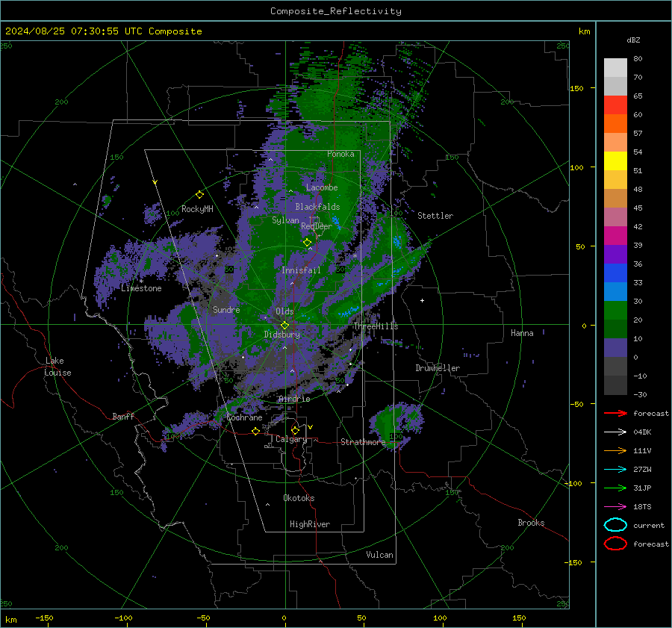Screen dimensions: 672x628
Task: Click the Strathmore town label
Action: pyautogui.click(x=363, y=442)
